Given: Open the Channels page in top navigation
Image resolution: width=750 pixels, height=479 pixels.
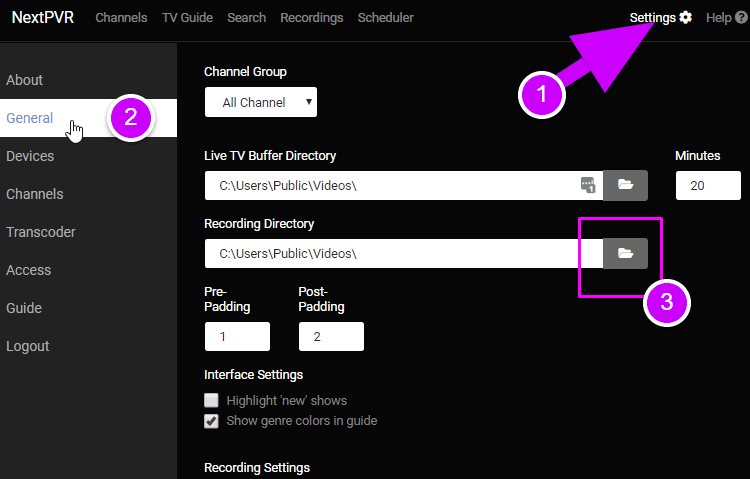Looking at the screenshot, I should click(121, 18).
